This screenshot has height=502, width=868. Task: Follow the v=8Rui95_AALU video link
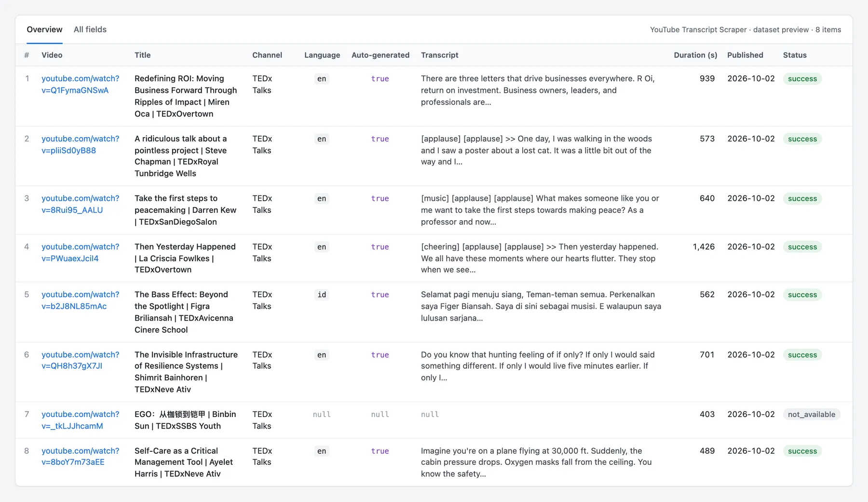(80, 204)
